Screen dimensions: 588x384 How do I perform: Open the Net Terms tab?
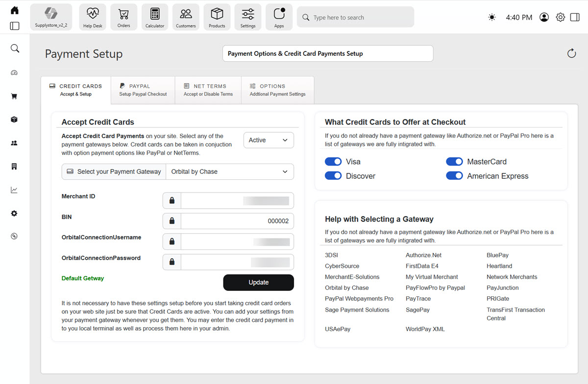pyautogui.click(x=208, y=90)
